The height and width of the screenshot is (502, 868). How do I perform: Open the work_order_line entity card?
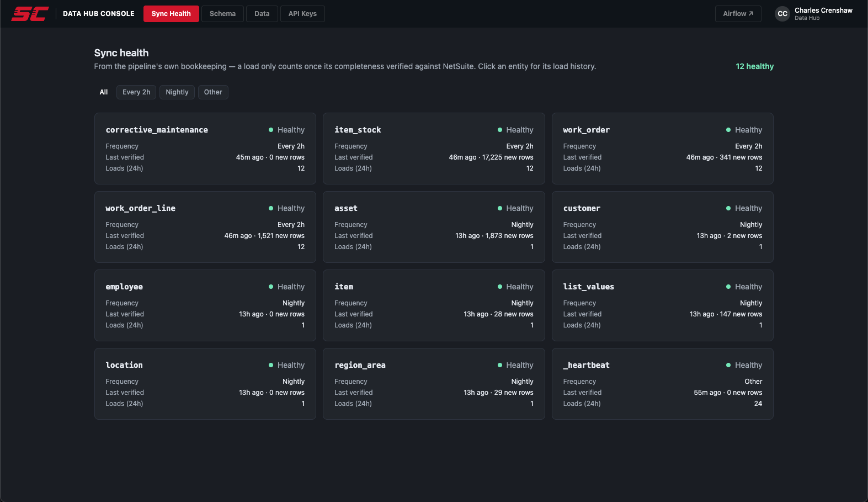205,227
